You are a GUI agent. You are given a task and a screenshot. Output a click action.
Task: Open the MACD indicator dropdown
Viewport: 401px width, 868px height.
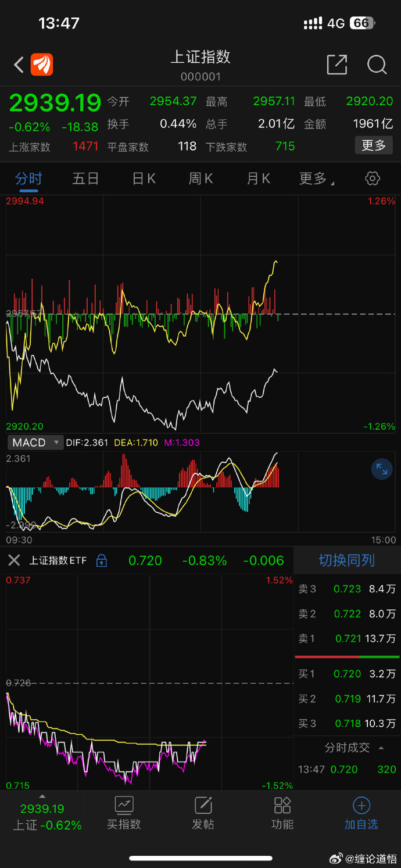35,442
